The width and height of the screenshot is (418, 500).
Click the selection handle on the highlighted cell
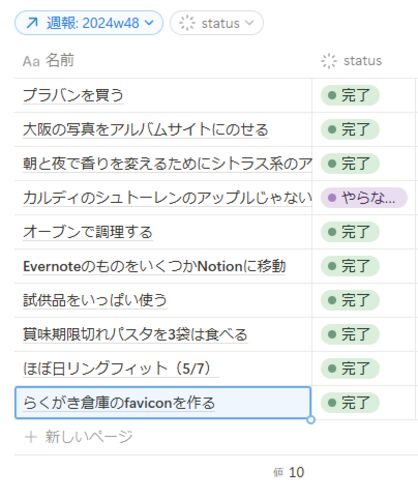click(x=311, y=419)
